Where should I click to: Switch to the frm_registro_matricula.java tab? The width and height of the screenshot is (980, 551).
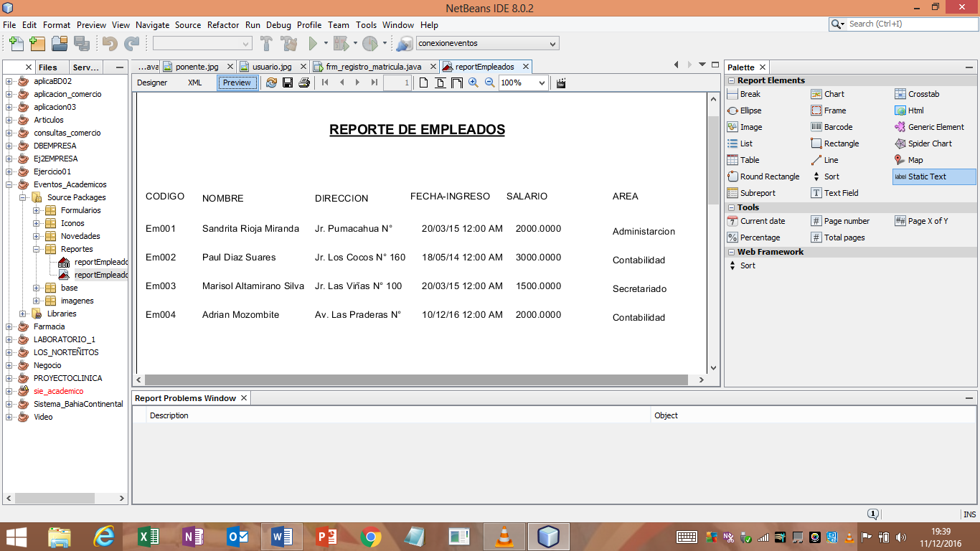372,66
